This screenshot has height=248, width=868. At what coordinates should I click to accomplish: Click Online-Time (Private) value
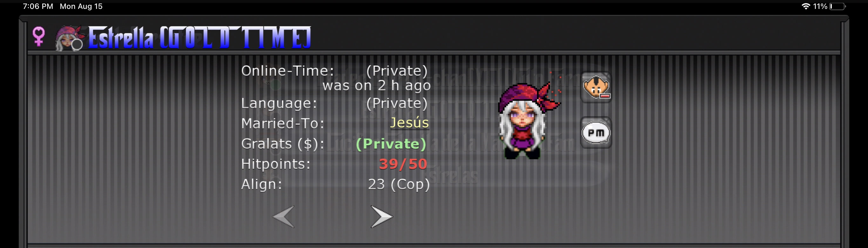coord(397,71)
